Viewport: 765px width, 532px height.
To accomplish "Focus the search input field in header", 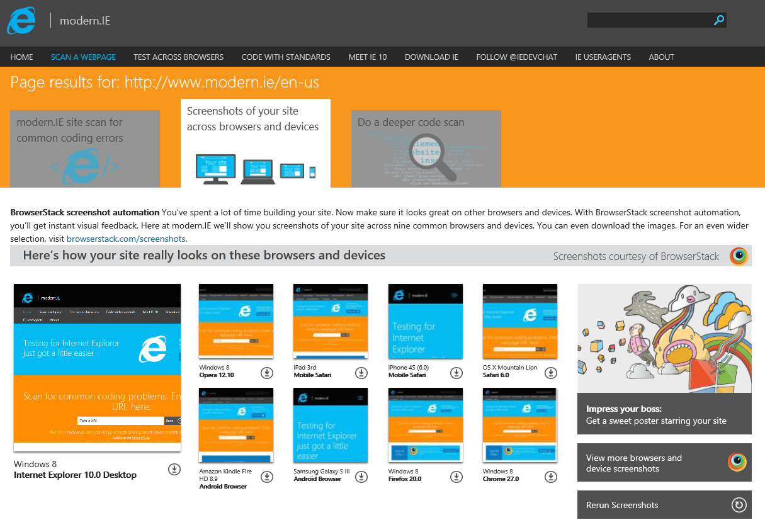I will 649,21.
